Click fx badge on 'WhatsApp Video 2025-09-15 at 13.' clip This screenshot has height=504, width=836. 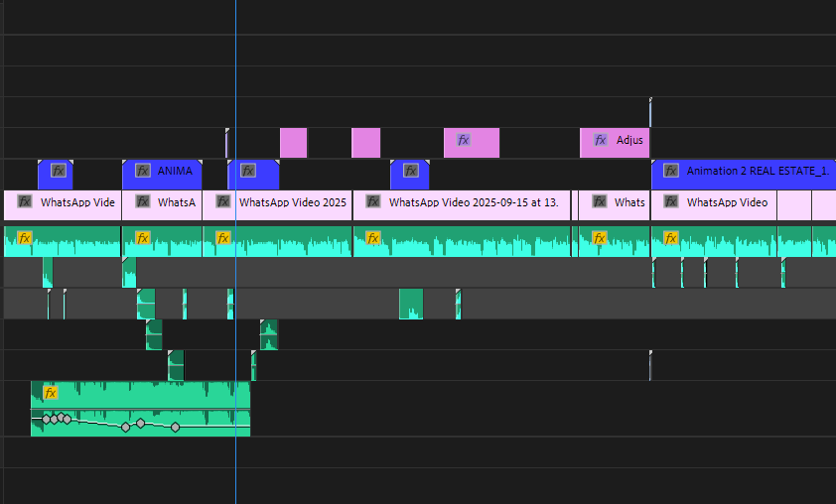[x=372, y=201]
